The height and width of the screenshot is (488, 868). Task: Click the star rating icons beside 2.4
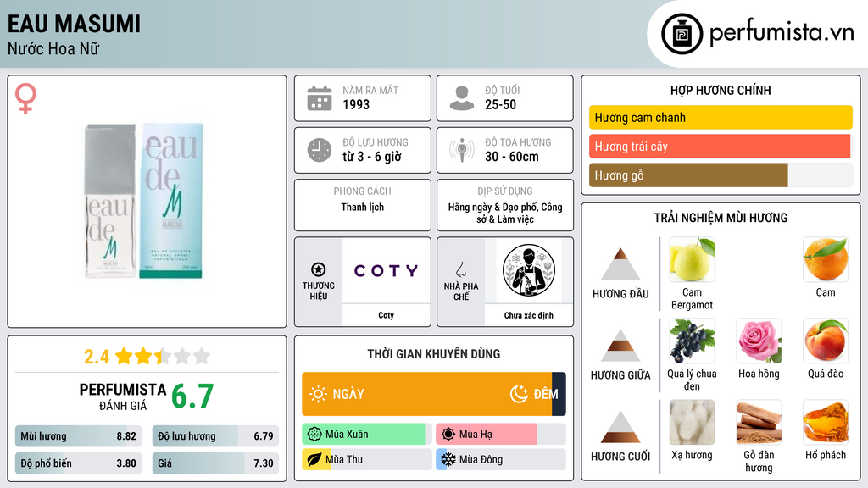[164, 356]
